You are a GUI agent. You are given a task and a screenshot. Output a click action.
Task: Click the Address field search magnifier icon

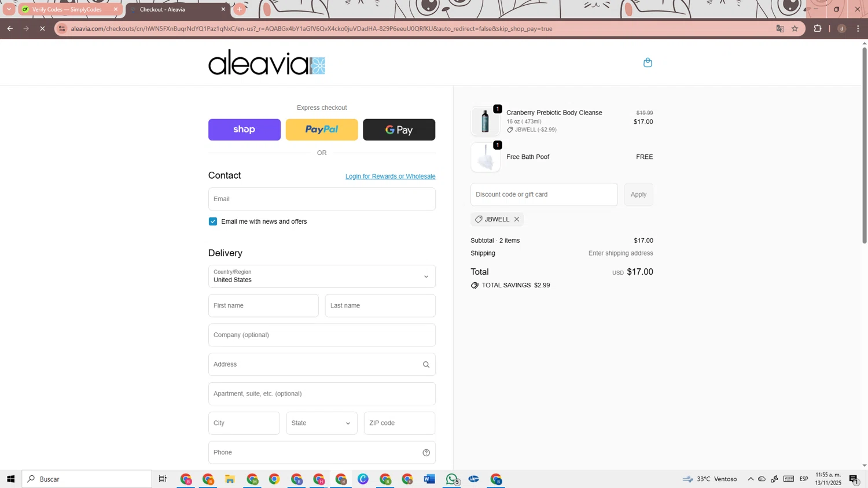tap(426, 364)
